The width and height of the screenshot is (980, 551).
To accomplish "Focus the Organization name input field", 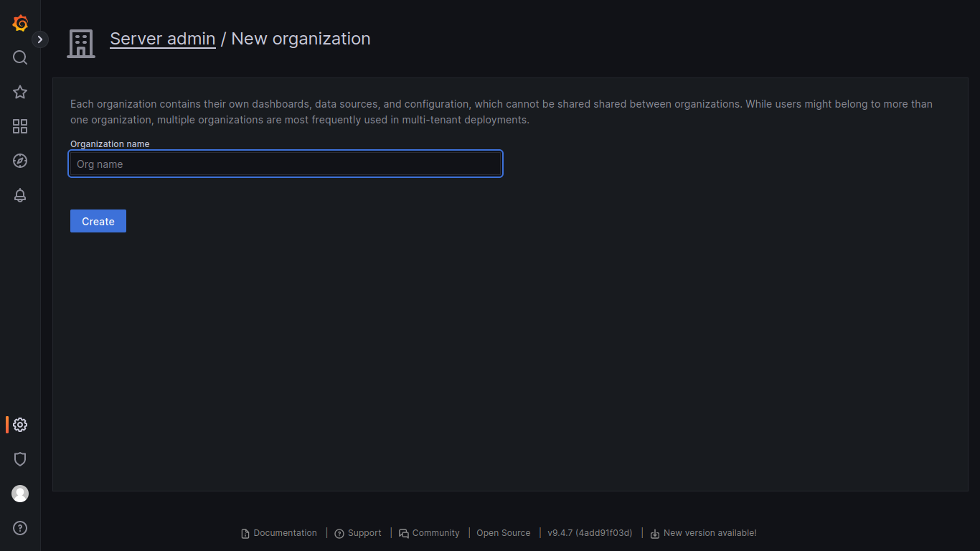I will coord(286,164).
